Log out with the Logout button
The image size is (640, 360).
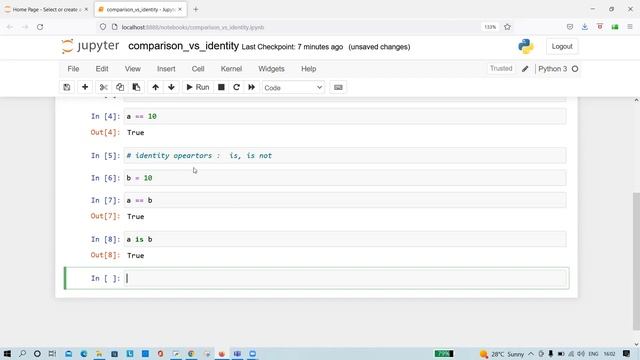[x=562, y=47]
